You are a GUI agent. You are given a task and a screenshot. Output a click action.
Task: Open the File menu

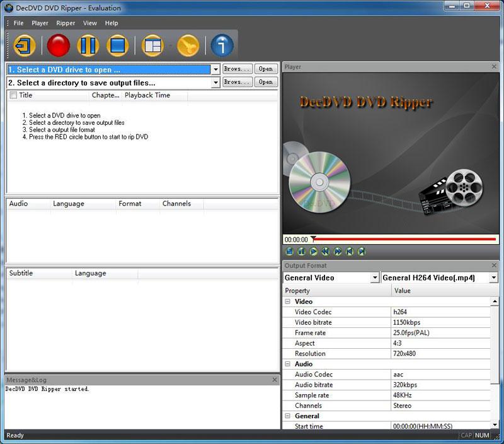18,23
